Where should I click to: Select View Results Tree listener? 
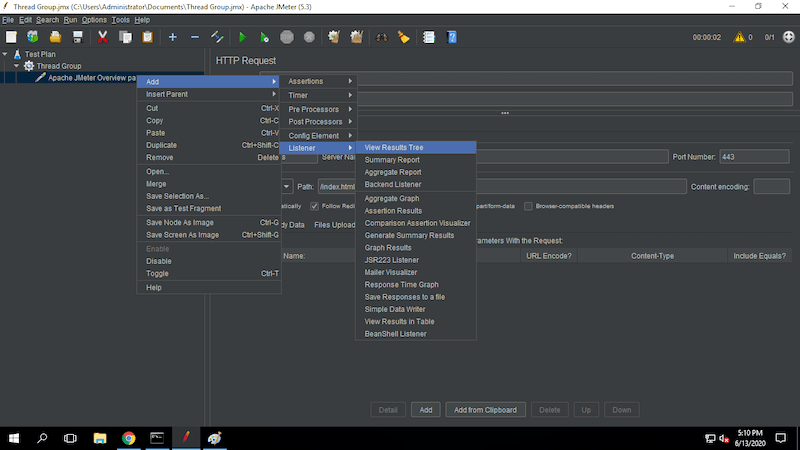416,147
